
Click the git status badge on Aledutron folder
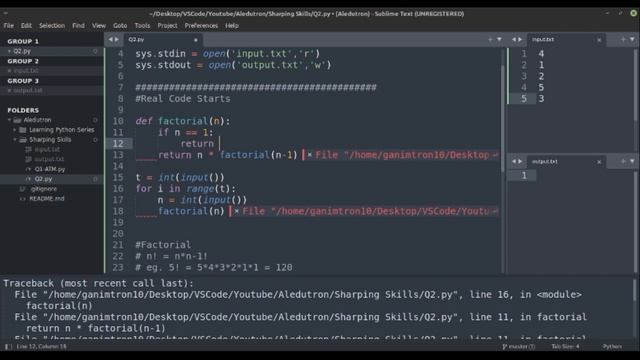(x=95, y=120)
